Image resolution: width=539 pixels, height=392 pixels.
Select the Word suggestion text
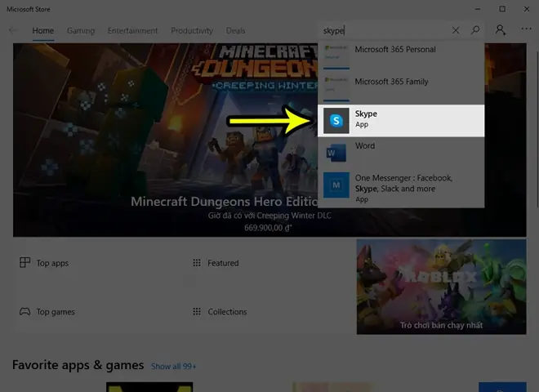tap(365, 146)
